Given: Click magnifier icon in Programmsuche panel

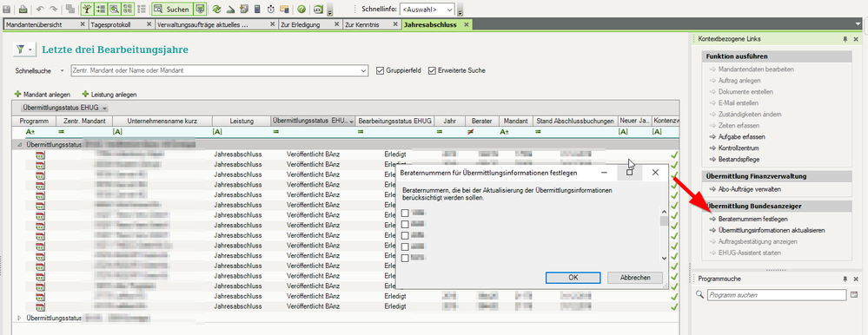Looking at the screenshot, I should pyautogui.click(x=699, y=295).
